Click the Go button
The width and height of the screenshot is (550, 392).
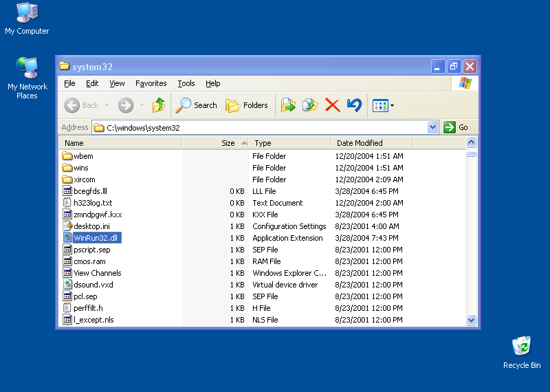pyautogui.click(x=456, y=127)
